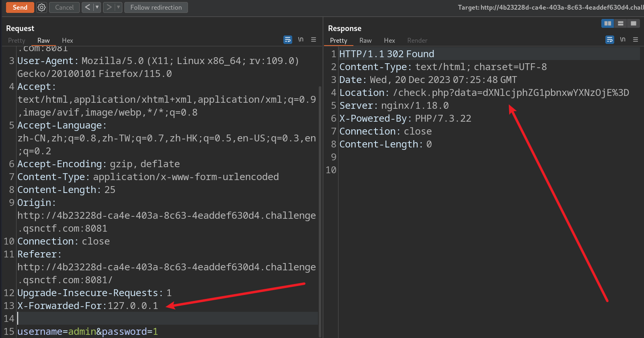Switch to side-by-side layout view
644x338 pixels.
click(608, 23)
